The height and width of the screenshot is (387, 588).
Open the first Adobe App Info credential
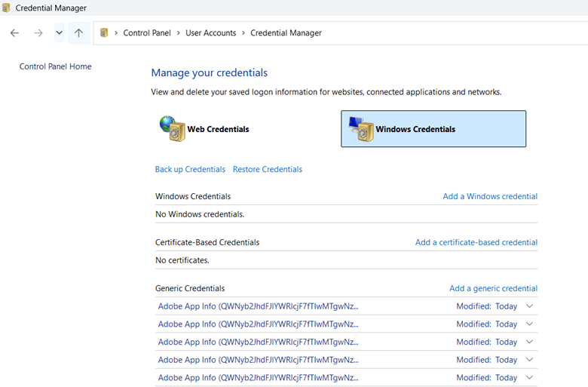tap(258, 306)
